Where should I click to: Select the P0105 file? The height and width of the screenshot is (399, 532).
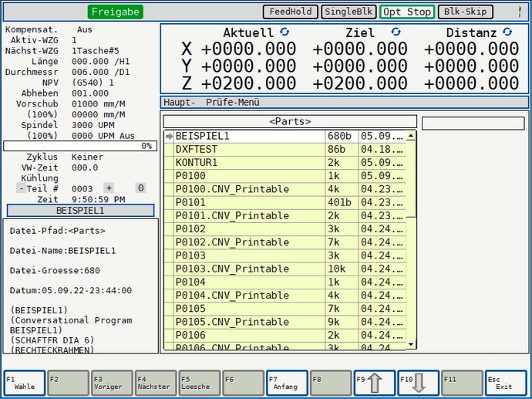click(285, 309)
